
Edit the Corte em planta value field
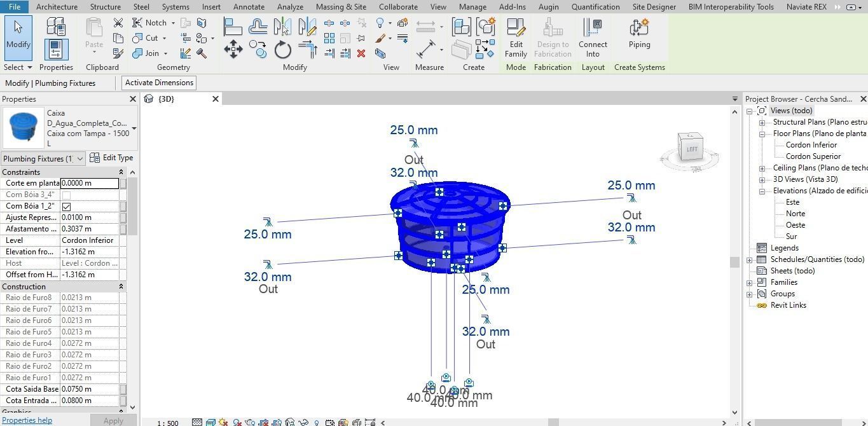click(89, 183)
